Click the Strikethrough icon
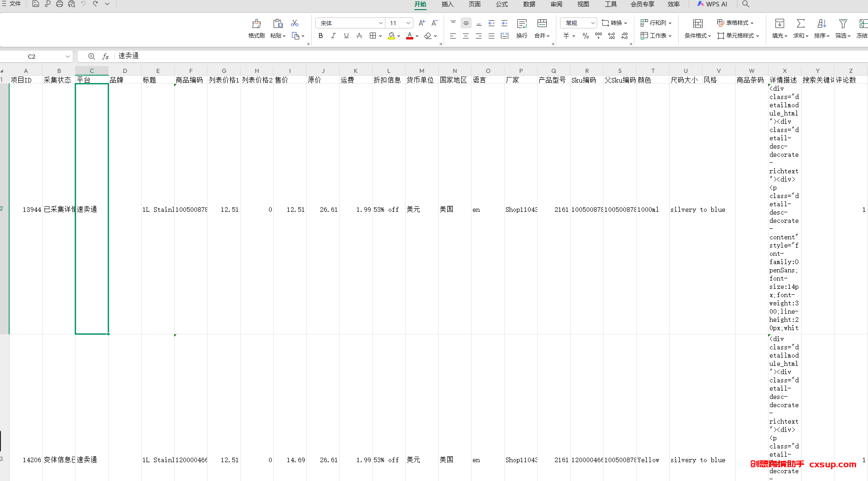 coord(359,36)
